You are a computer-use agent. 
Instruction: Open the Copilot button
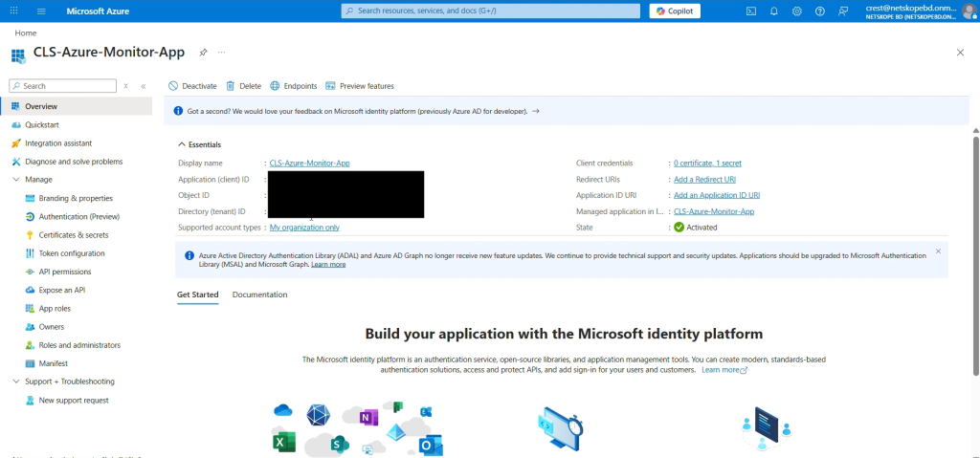(x=675, y=11)
